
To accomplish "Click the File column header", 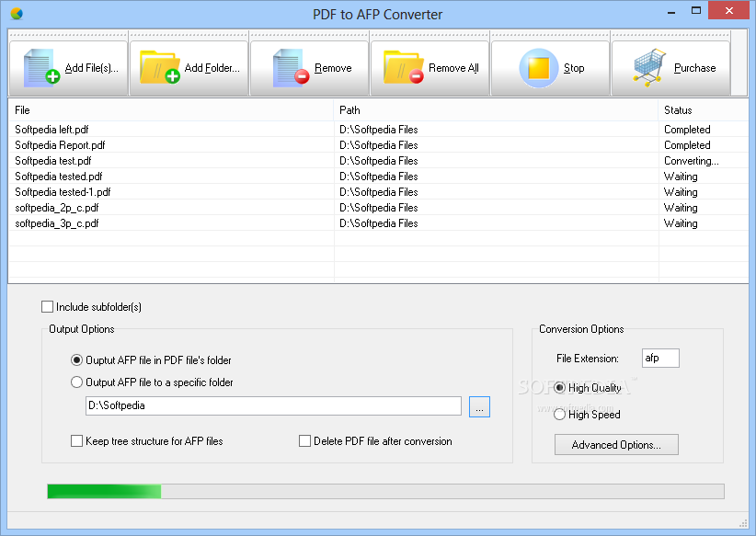I will 171,110.
